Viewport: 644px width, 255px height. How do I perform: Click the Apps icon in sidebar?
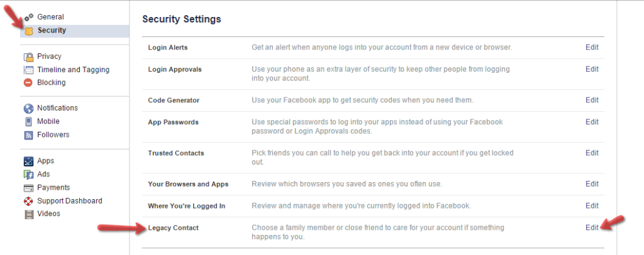28,161
